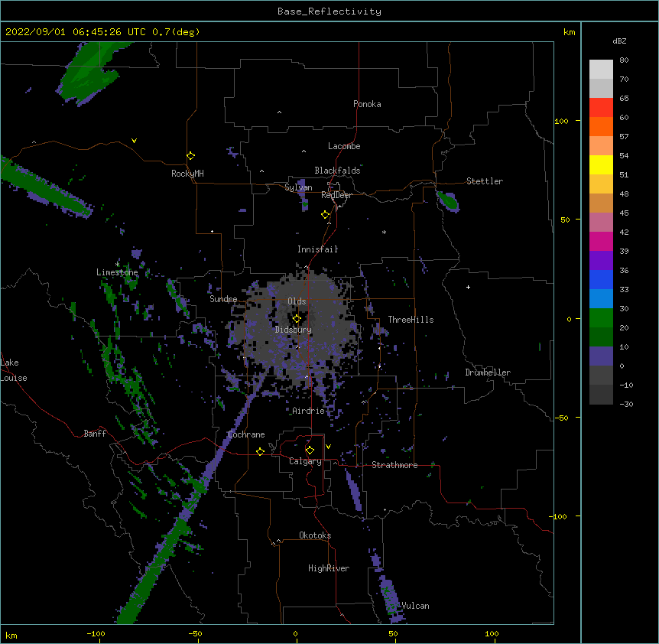Click the Stettler label
This screenshot has height=644, width=659.
click(x=485, y=181)
